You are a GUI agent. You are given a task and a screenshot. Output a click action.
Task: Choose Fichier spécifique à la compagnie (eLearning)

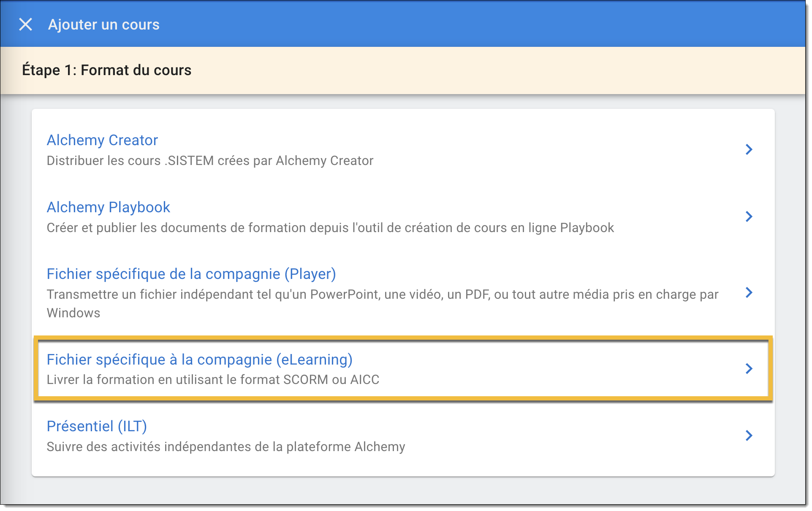pos(199,360)
